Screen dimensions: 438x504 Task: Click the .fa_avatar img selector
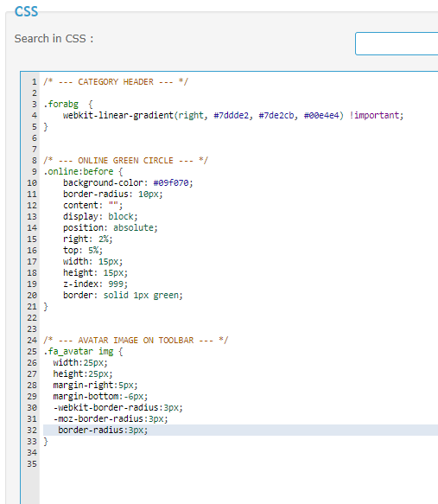[79, 352]
